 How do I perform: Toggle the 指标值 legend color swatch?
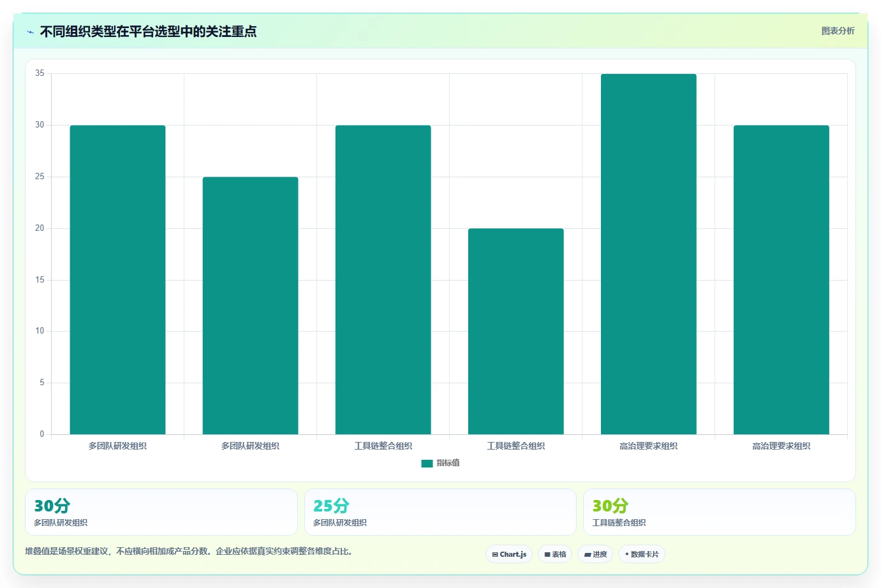[427, 464]
